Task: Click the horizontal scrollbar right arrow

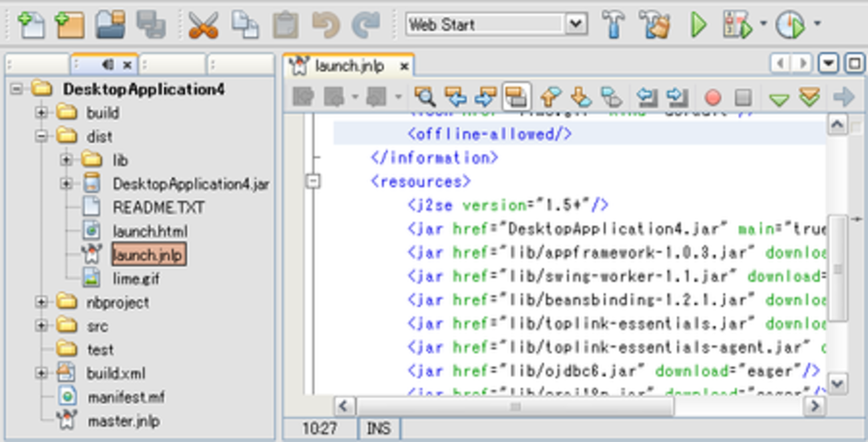Action: (x=814, y=405)
